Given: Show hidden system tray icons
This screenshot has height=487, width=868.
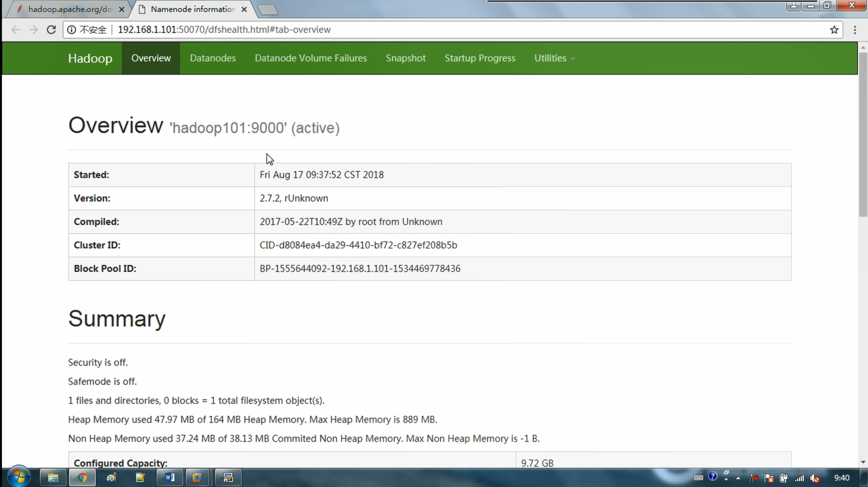Looking at the screenshot, I should point(738,478).
